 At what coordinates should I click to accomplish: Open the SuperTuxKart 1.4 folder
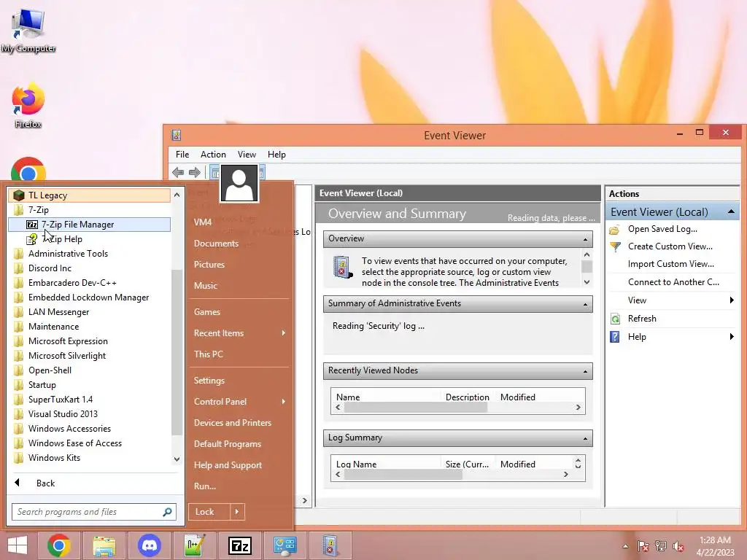pos(89,400)
